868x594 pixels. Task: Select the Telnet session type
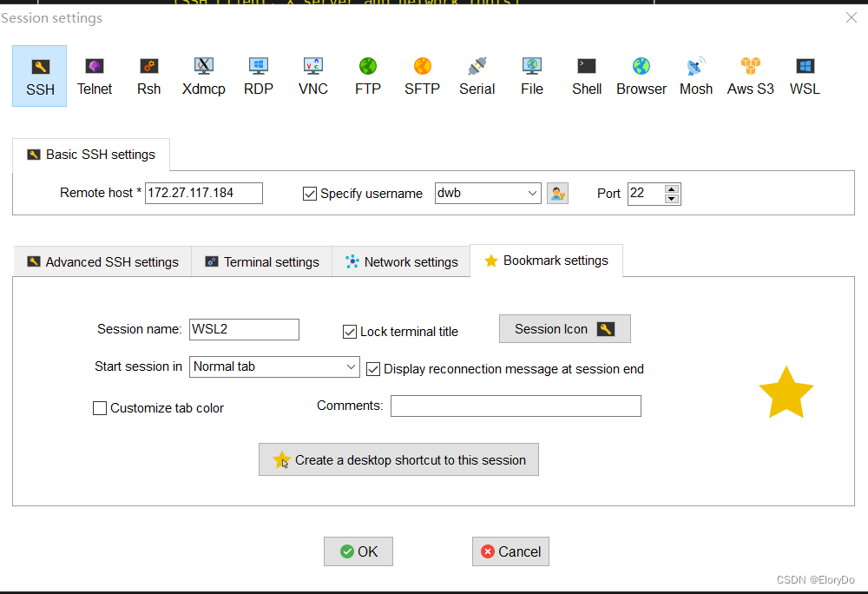[x=95, y=76]
